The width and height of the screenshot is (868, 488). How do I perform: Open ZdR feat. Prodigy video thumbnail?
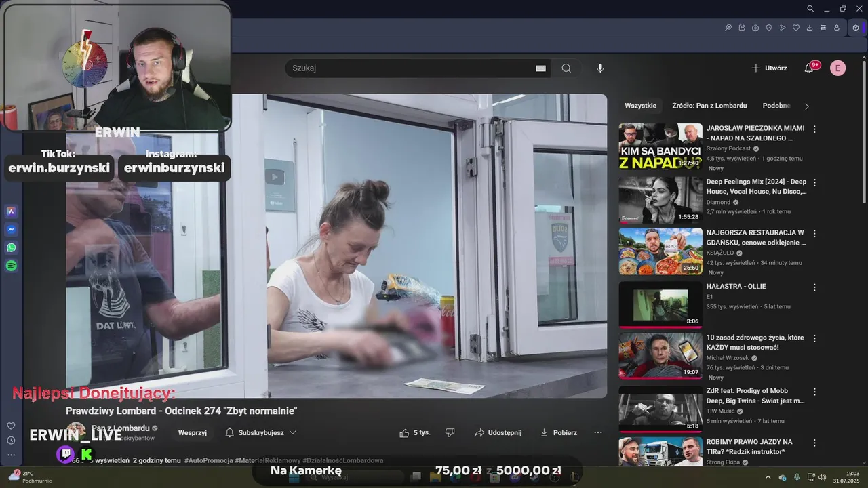click(x=660, y=409)
